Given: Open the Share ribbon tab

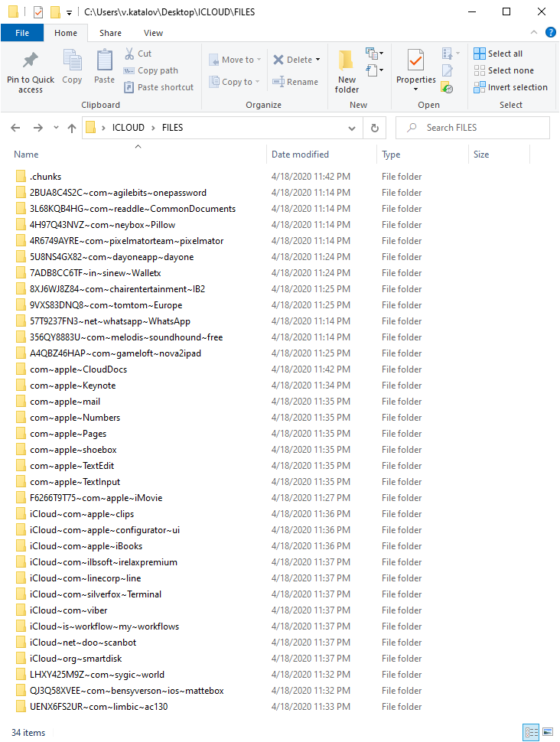Looking at the screenshot, I should (110, 33).
